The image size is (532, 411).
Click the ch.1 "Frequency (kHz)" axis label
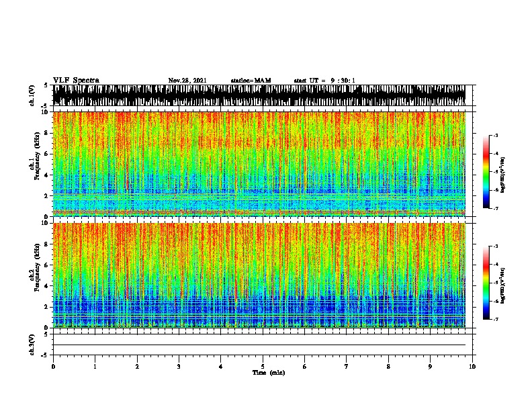coord(37,156)
